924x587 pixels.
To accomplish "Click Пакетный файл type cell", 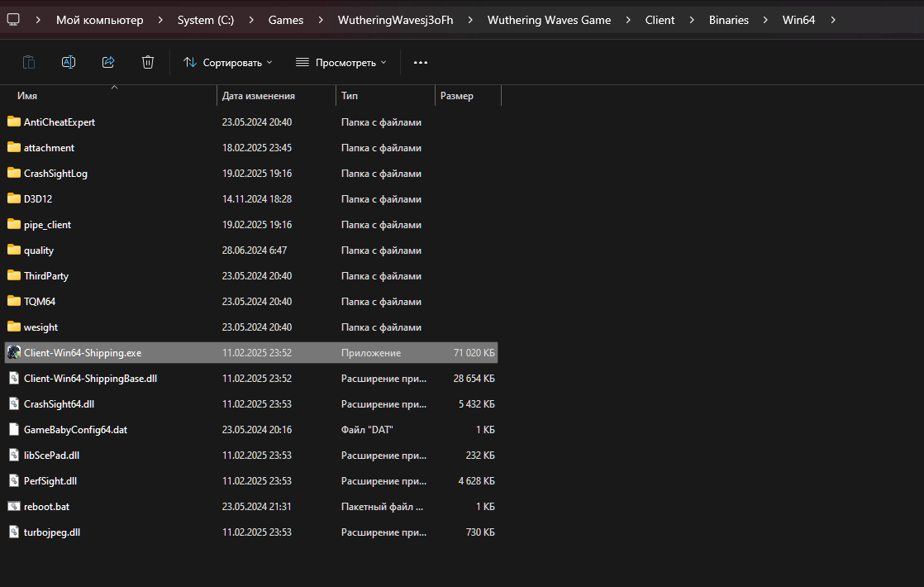I will tap(382, 507).
